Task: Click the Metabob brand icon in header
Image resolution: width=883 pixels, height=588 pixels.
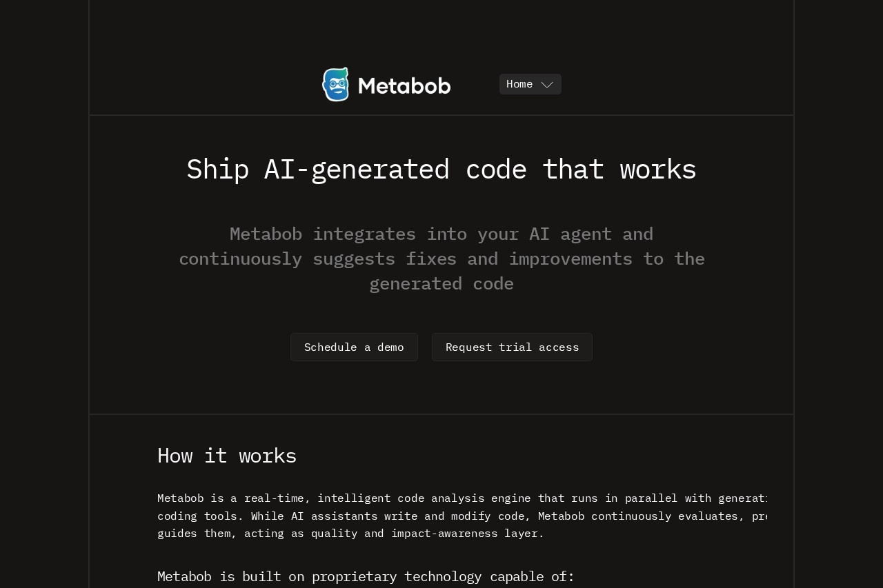Action: tap(335, 84)
